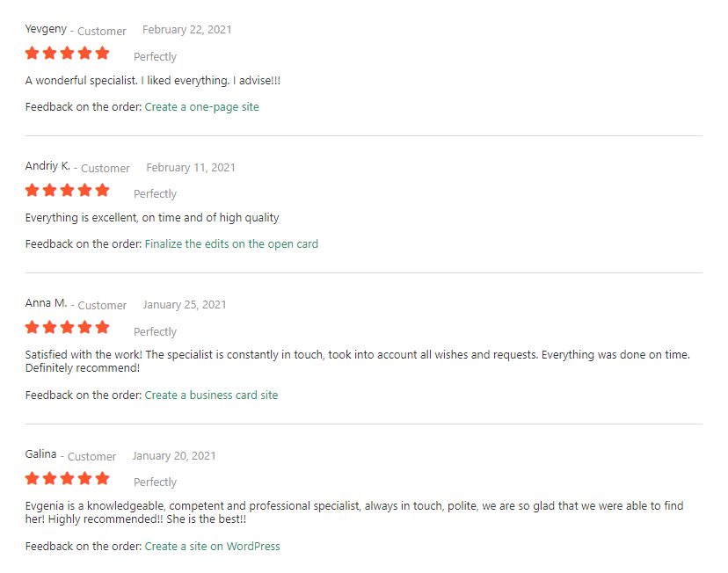Click the fifth star in Andriy K.'s rating
This screenshot has height=573, width=728.
[x=103, y=190]
